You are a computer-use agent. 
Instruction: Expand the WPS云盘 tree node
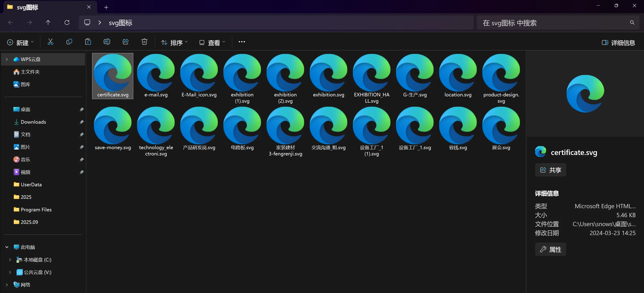tap(7, 59)
